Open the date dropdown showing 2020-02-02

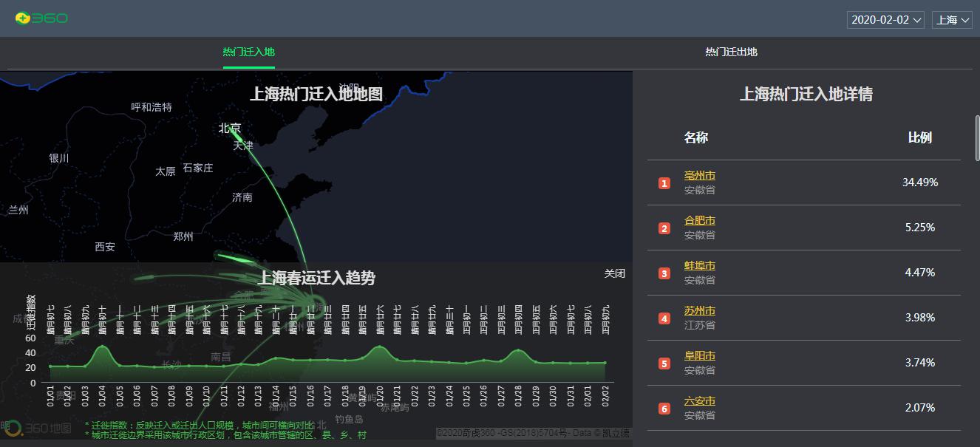point(885,20)
